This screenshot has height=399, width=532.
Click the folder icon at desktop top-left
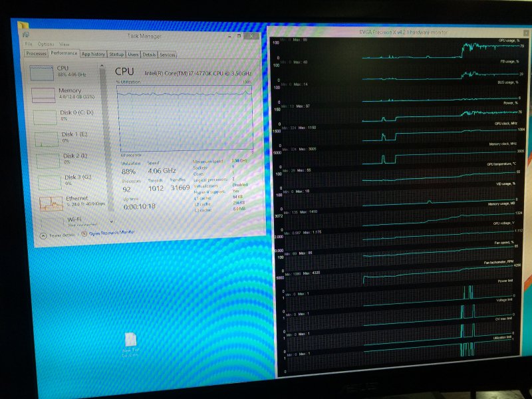tap(23, 25)
